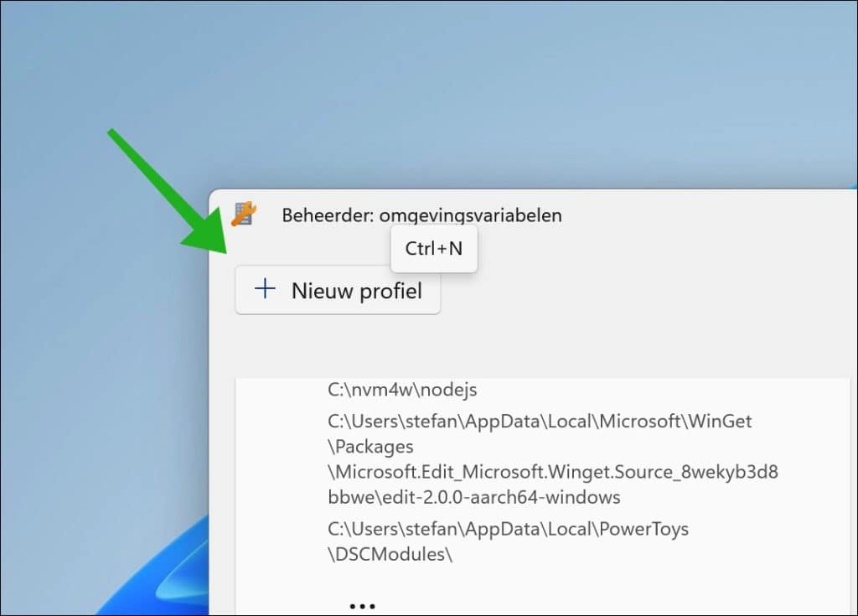Click the Ctrl+N shortcut tooltip
The width and height of the screenshot is (858, 616).
pyautogui.click(x=434, y=249)
